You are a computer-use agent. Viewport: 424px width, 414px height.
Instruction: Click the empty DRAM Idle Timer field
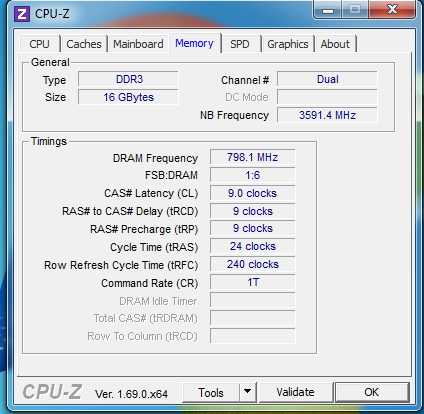coord(253,300)
